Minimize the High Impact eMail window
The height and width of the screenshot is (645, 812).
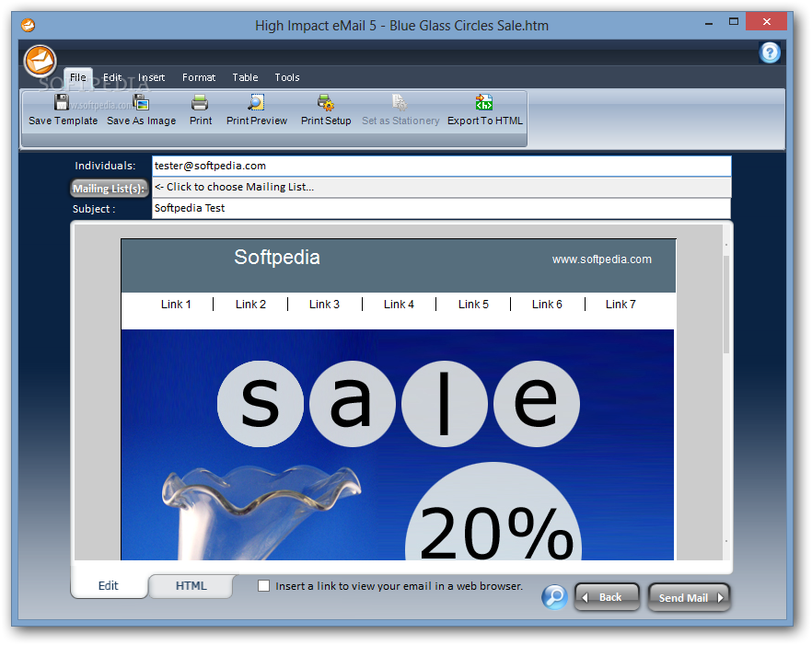click(709, 23)
